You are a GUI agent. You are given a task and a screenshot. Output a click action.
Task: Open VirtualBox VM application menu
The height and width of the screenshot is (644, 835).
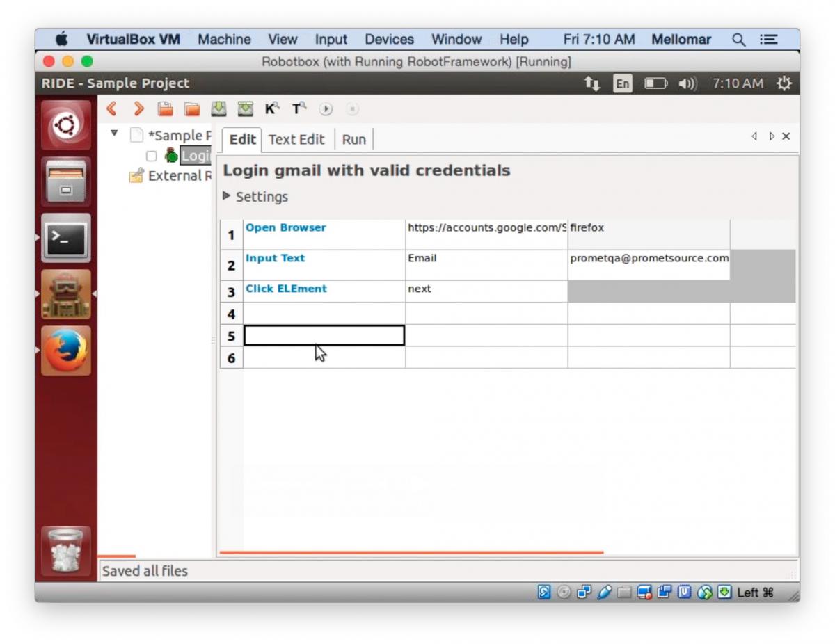133,40
